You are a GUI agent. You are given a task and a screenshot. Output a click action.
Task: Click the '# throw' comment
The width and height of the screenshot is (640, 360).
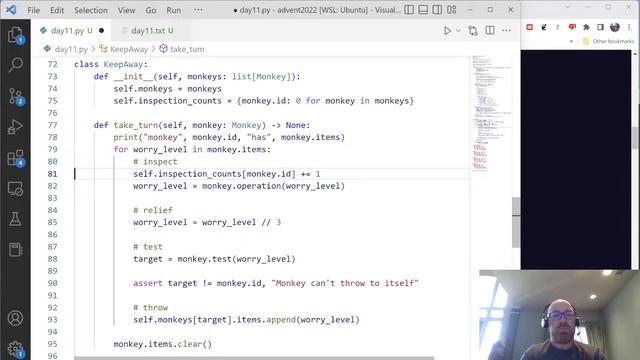(x=150, y=307)
